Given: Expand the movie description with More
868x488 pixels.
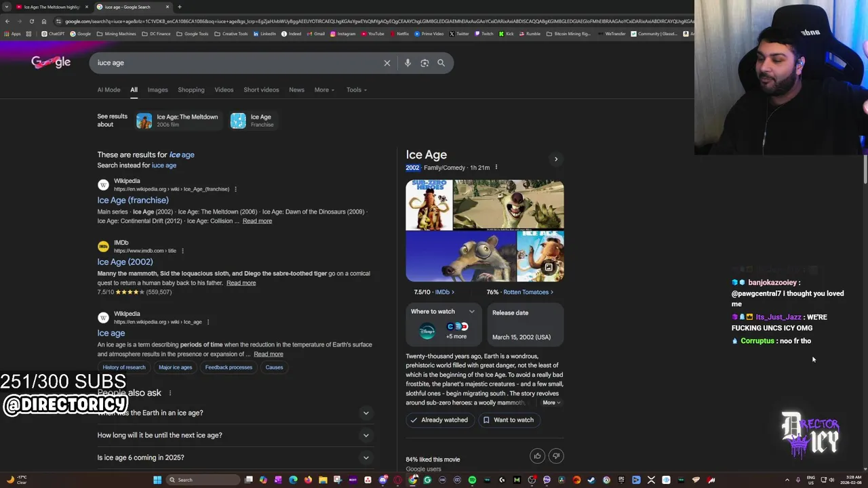Looking at the screenshot, I should tap(551, 403).
